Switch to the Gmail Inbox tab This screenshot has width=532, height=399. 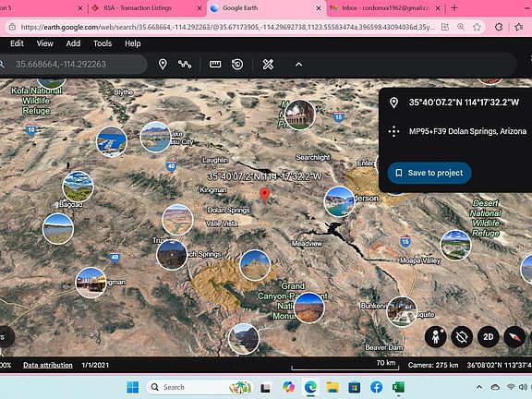(385, 7)
